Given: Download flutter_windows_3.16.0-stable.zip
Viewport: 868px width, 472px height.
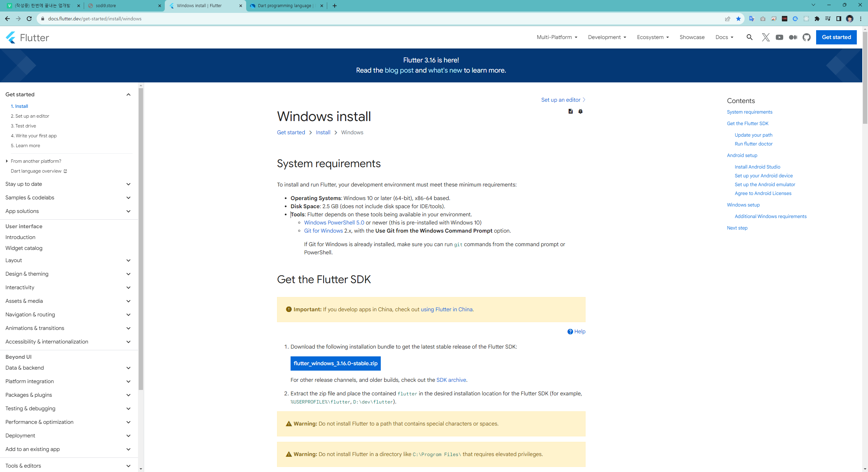Looking at the screenshot, I should [x=335, y=363].
